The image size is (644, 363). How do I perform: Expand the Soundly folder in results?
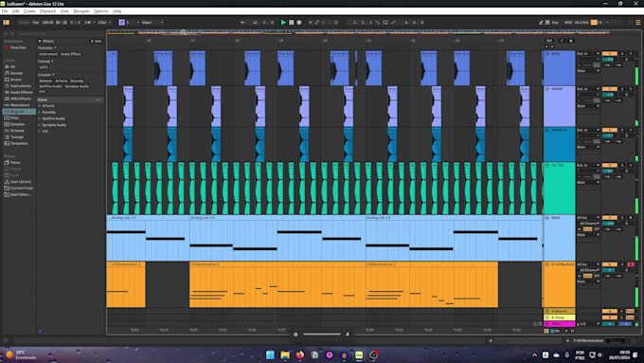[40, 112]
